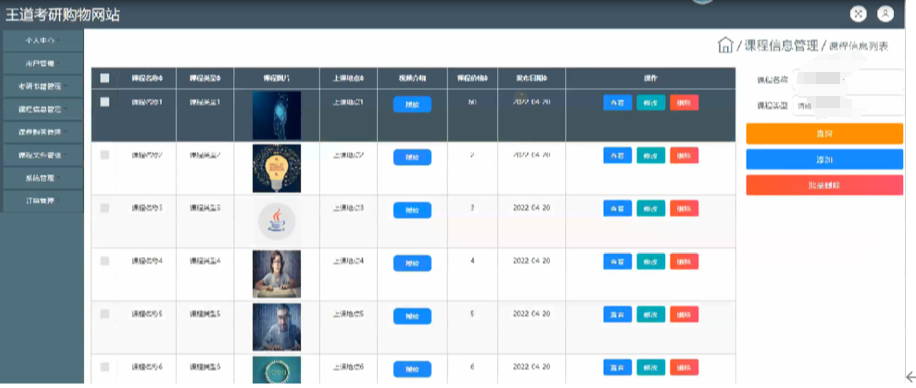Open the AI brain image of 课程名称1

click(x=277, y=115)
